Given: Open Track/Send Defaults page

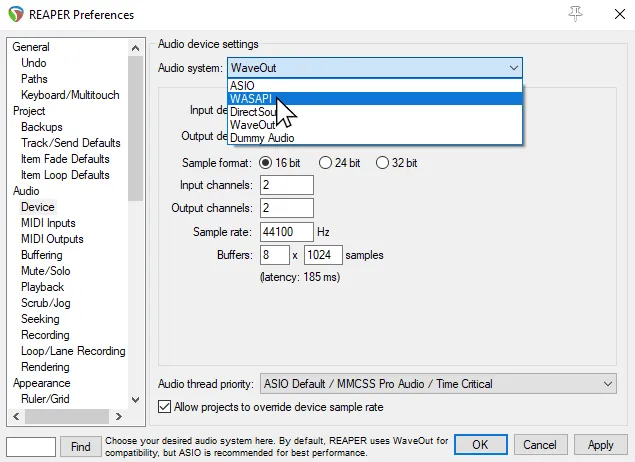Looking at the screenshot, I should click(x=71, y=143).
